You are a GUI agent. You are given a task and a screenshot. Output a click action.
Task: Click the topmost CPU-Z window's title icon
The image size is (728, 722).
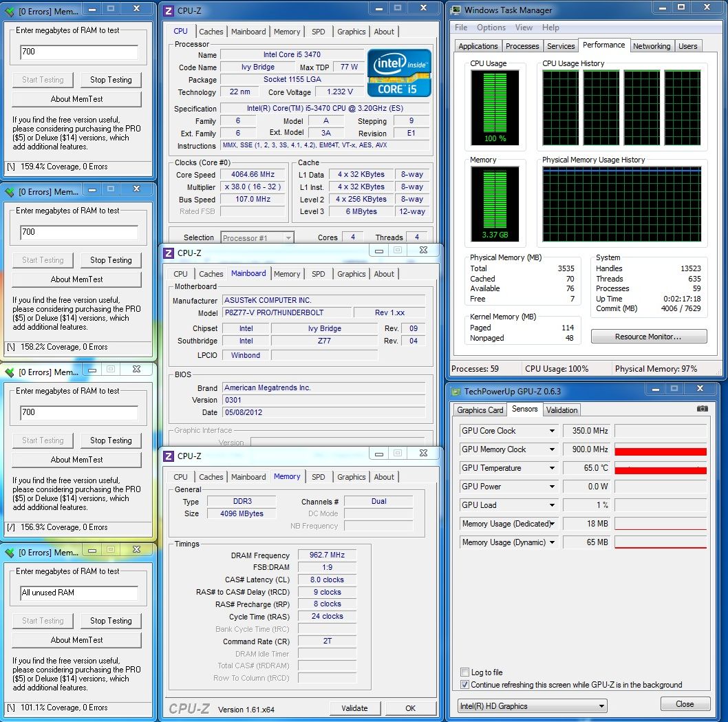169,10
